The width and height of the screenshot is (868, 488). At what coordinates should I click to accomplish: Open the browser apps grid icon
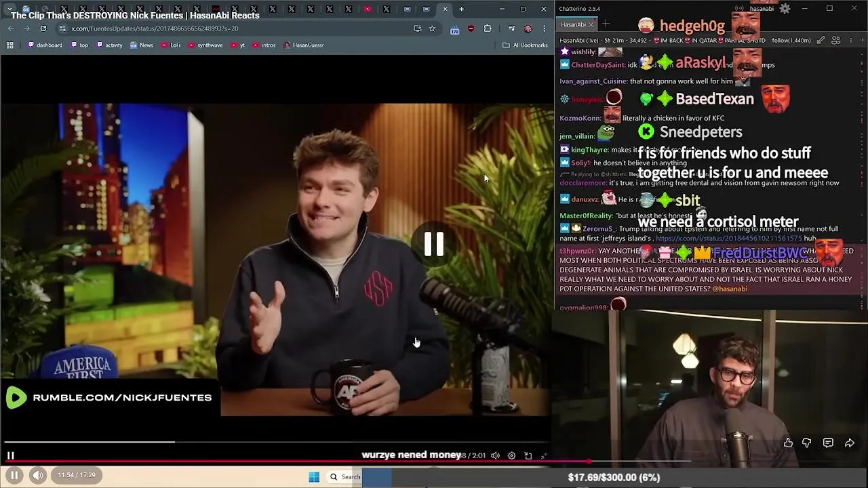coord(9,45)
